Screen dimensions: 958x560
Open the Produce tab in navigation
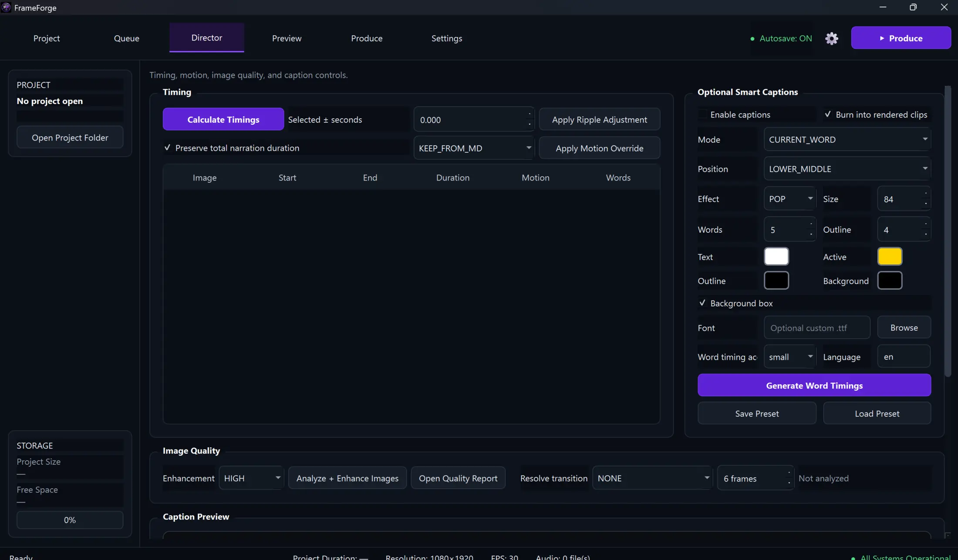(367, 38)
